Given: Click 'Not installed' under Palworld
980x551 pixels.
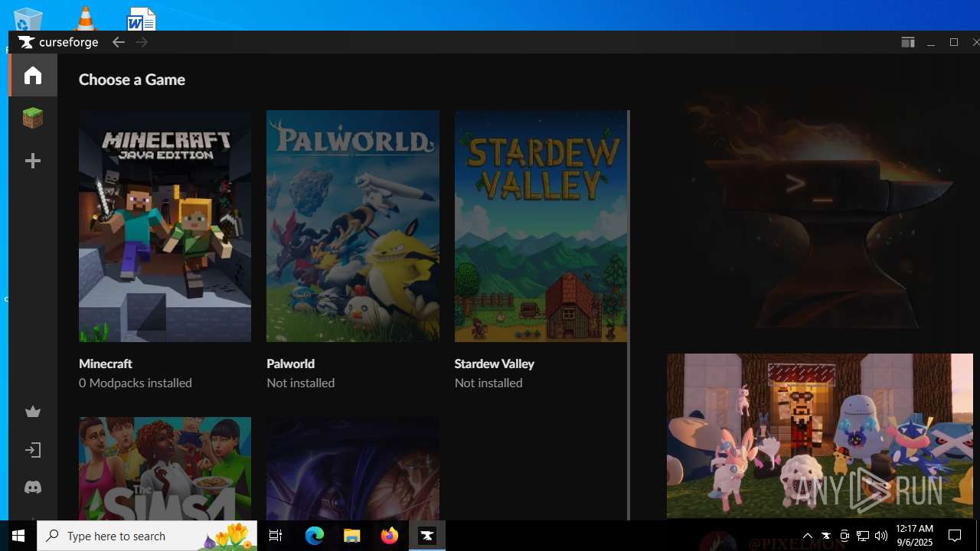Looking at the screenshot, I should [x=301, y=383].
